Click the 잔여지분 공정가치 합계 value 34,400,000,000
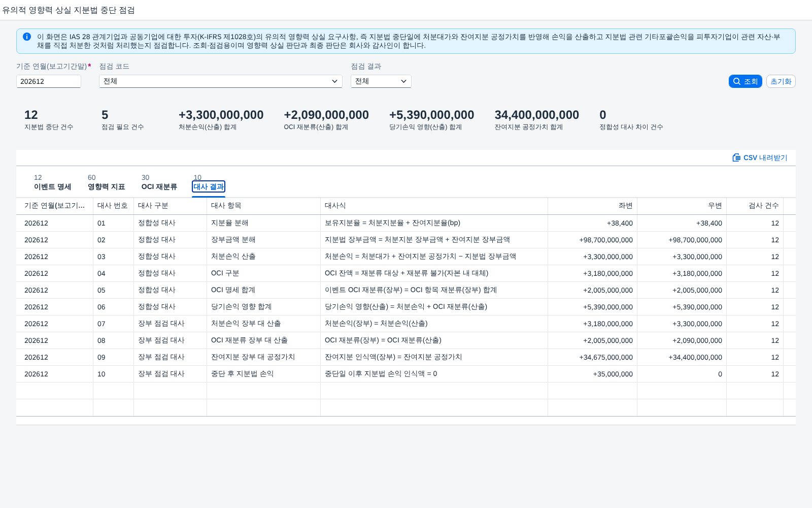Viewport: 812px width, 508px height. point(536,115)
